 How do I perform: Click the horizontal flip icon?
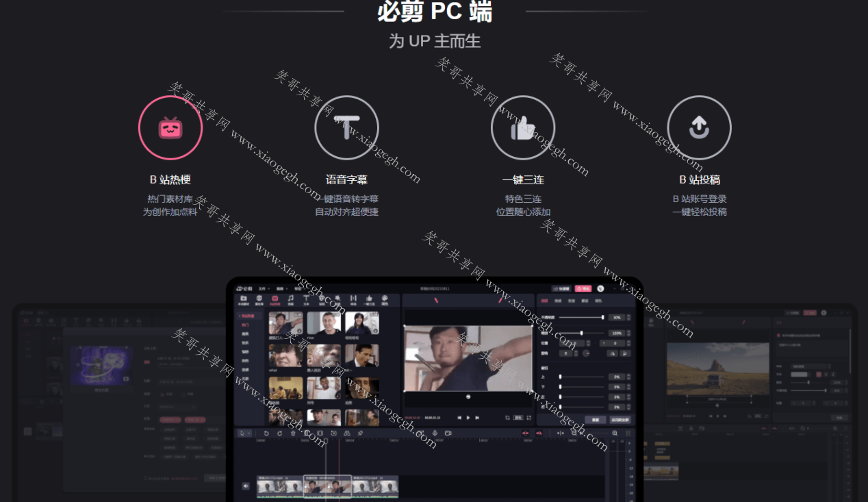coord(612,353)
